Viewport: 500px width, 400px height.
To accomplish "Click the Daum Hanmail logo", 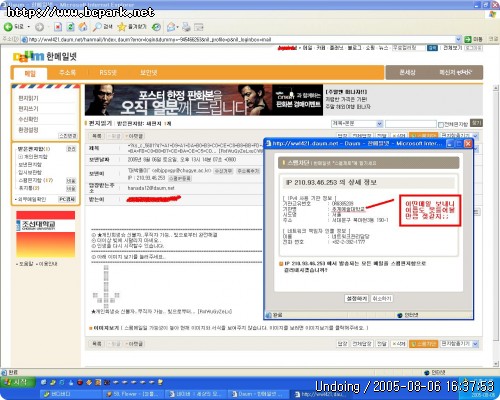I will click(x=45, y=57).
